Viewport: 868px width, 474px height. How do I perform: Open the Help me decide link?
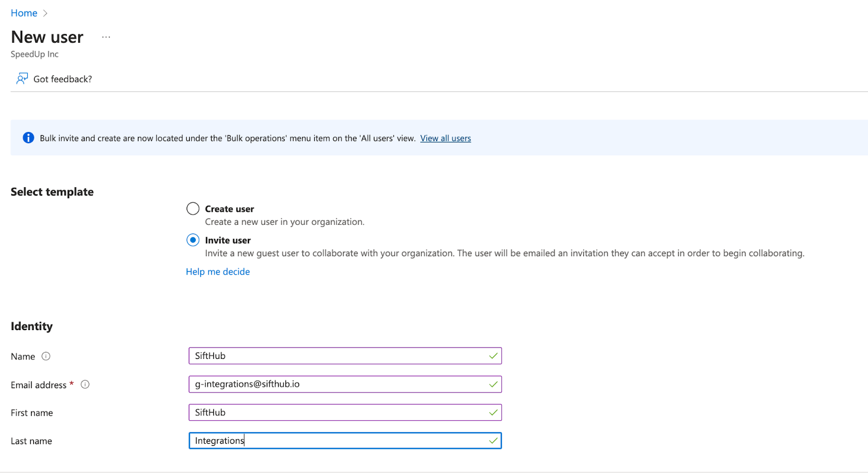[x=218, y=271]
